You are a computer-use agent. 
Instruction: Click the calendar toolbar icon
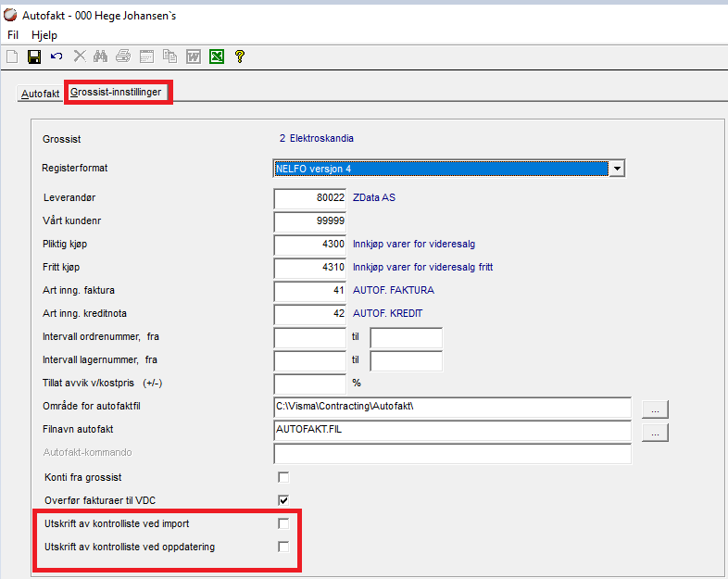(146, 57)
